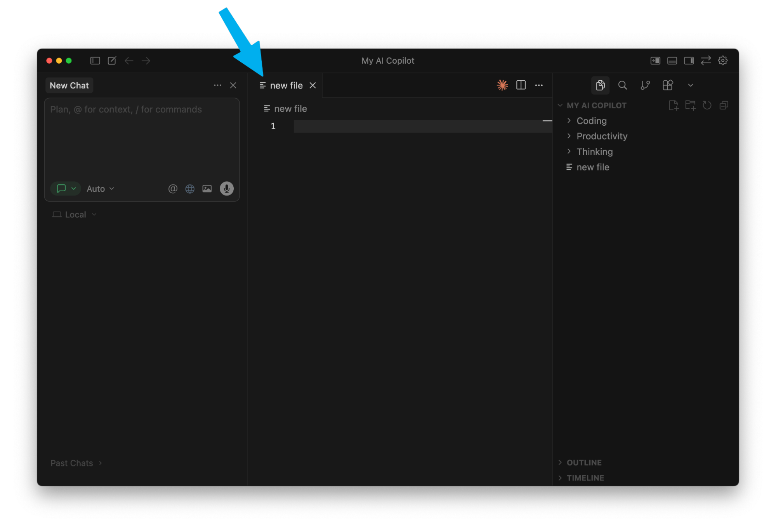Open the Source Control branch icon
This screenshot has height=532, width=776.
(645, 85)
